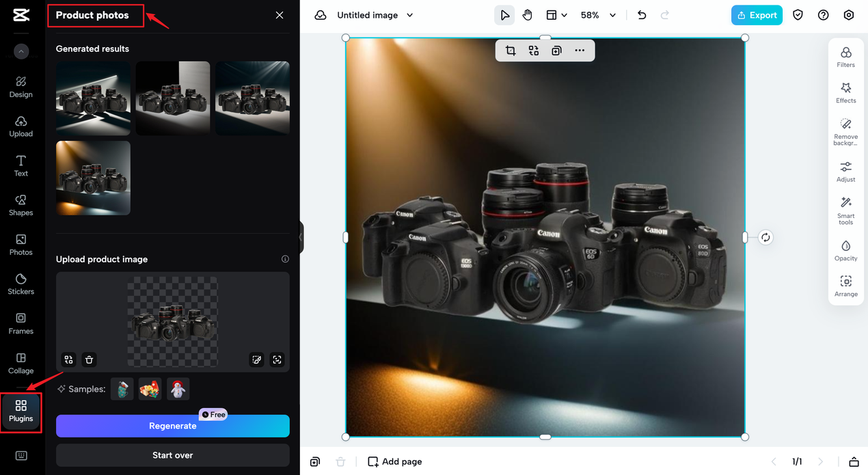Viewport: 868px width, 475px height.
Task: Open Smart tools
Action: click(x=845, y=211)
